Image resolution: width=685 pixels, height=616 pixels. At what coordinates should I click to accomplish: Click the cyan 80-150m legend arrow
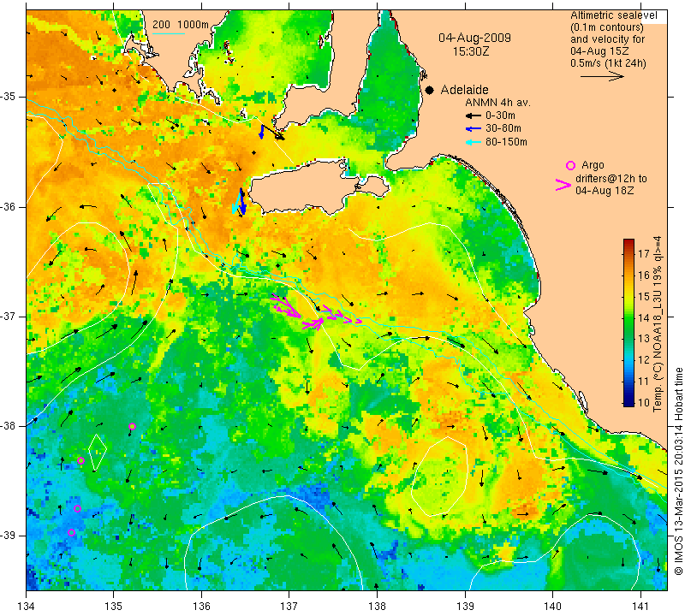point(474,142)
